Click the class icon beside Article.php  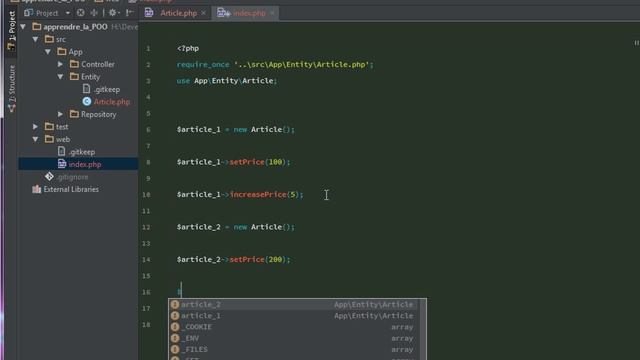(87, 102)
